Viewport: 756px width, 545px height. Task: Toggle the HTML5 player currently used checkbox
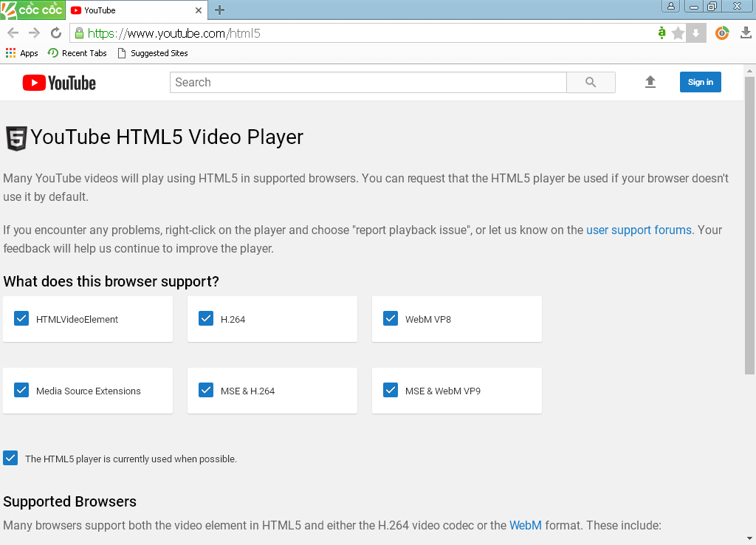[x=10, y=458]
